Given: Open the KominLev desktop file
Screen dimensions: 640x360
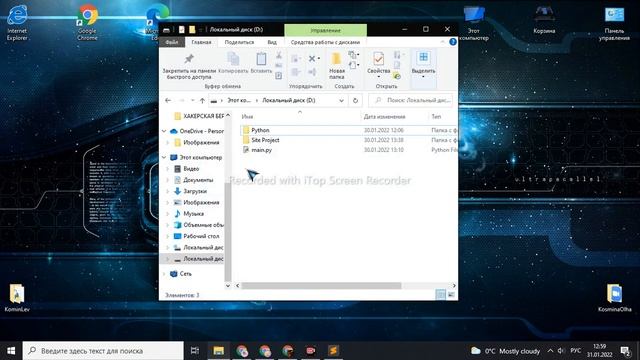Looking at the screenshot, I should 17,298.
